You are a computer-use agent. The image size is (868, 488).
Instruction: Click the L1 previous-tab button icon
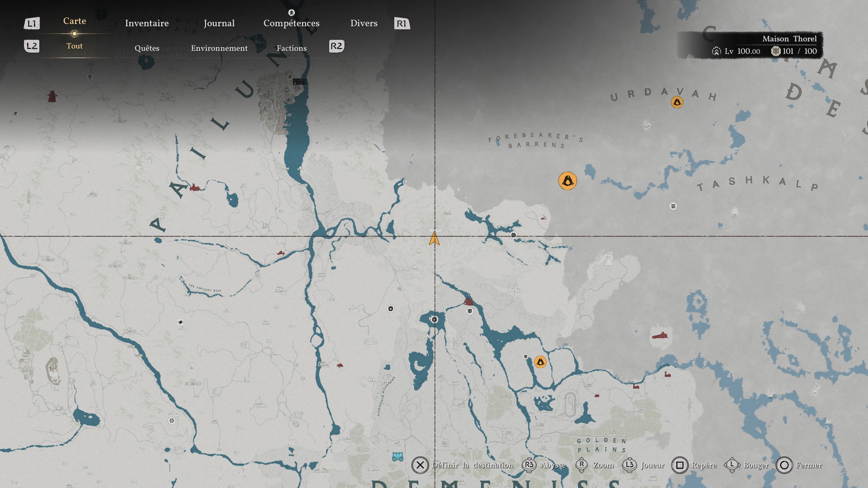coord(32,23)
